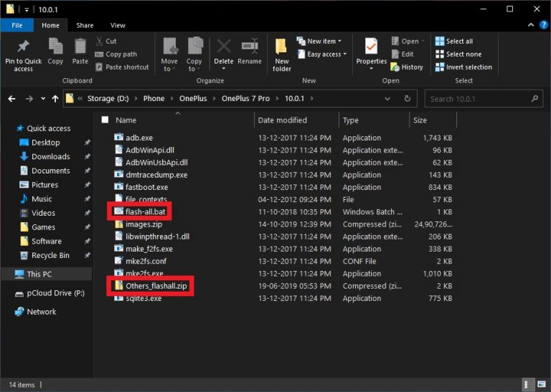This screenshot has height=392, width=551.
Task: Select the Others_flashall.zip file
Action: point(156,286)
